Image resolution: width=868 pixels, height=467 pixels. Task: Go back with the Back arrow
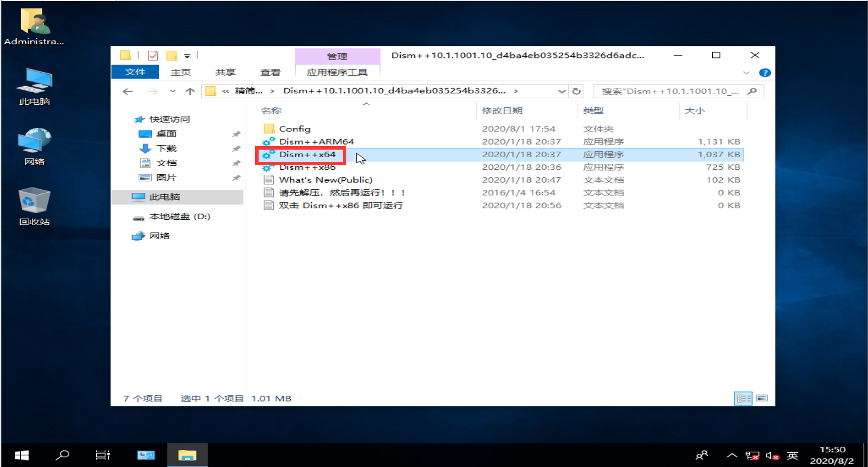coord(128,91)
